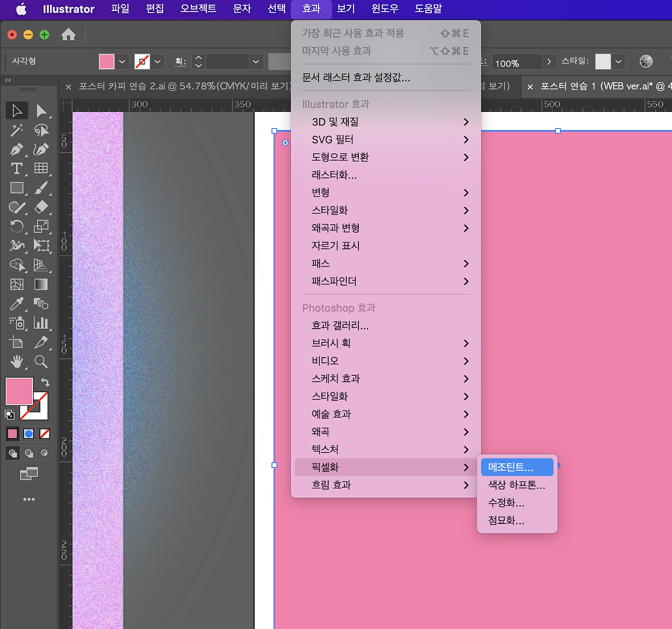Select the Rectangle tool
Image resolution: width=672 pixels, height=629 pixels.
16,187
